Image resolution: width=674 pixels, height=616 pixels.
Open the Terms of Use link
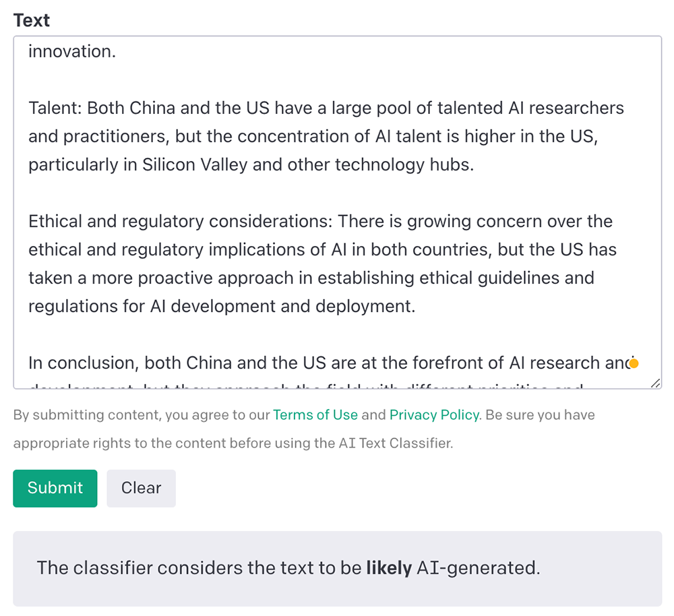click(x=315, y=414)
